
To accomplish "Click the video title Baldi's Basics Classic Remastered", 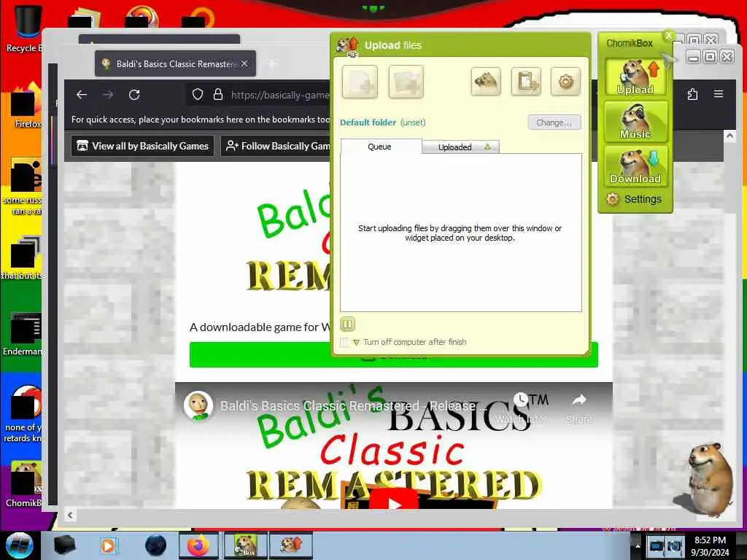I will coord(354,405).
